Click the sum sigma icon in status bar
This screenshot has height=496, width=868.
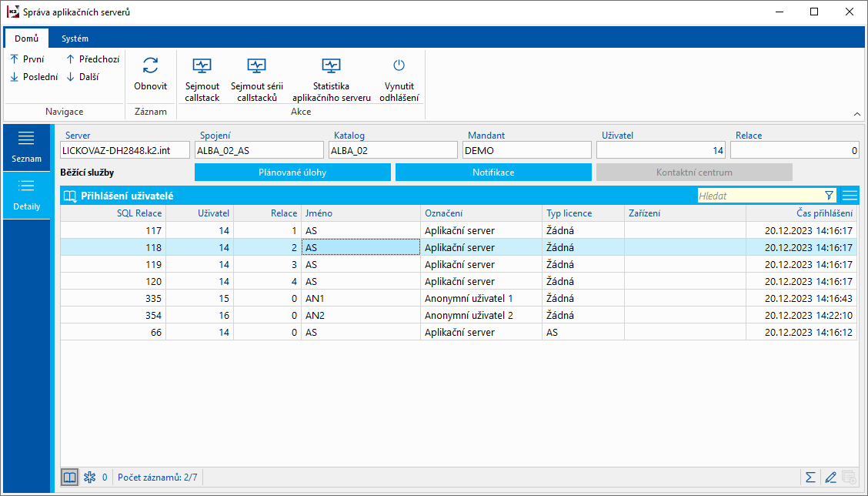click(x=810, y=477)
